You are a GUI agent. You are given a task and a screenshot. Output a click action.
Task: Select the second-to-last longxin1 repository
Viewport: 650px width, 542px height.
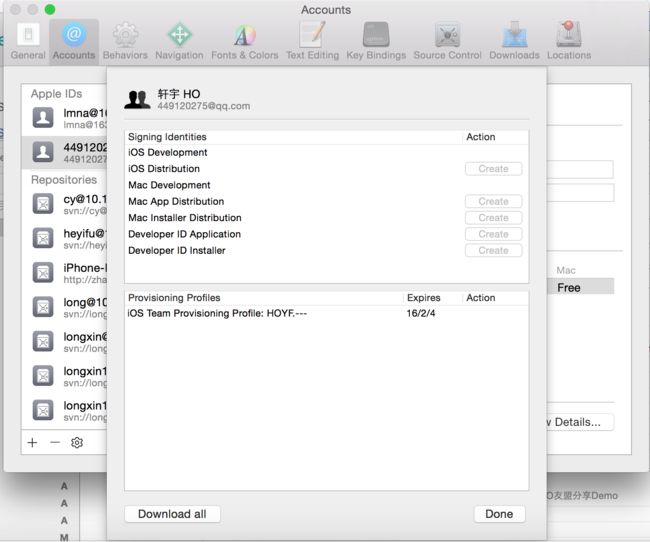[x=64, y=377]
